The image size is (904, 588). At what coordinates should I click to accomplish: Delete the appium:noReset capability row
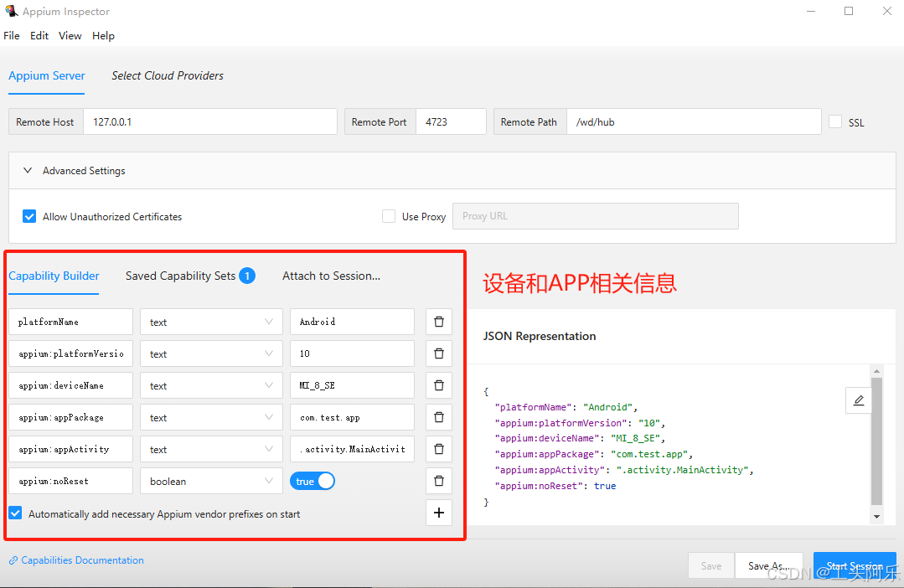439,481
